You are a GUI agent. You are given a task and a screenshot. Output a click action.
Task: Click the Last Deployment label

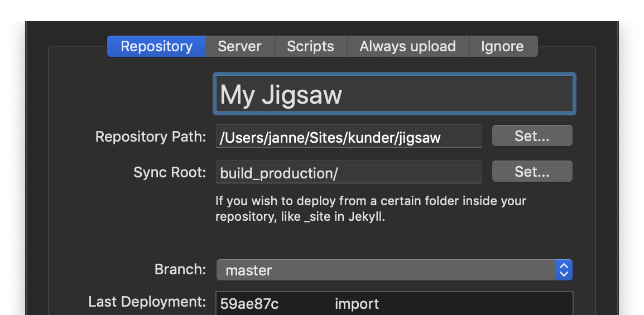(147, 302)
